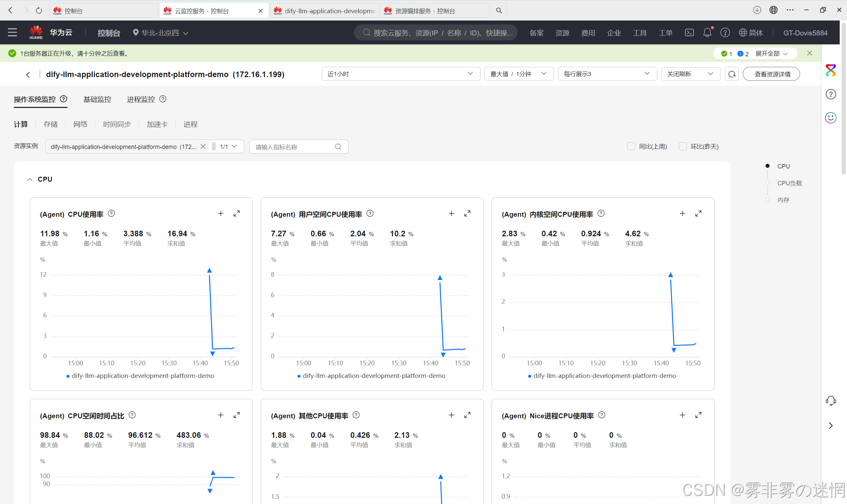Open the CloudShell terminal icon
Screen dimensions: 847x504
[x=689, y=33]
